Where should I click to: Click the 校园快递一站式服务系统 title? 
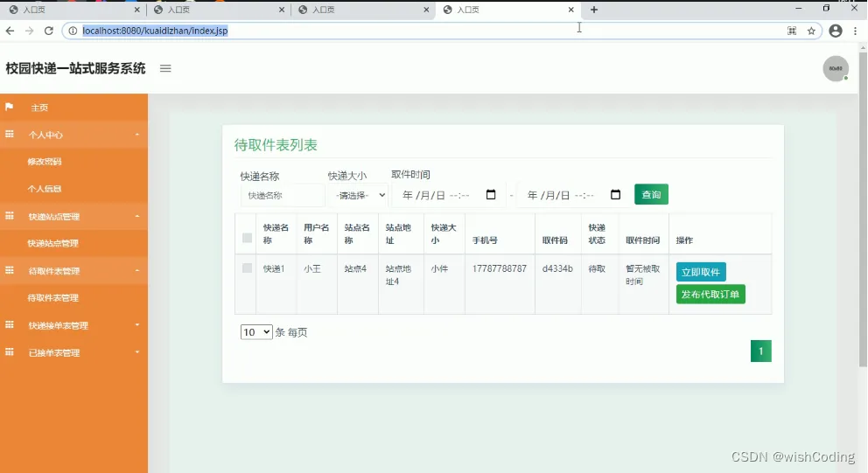[x=75, y=68]
